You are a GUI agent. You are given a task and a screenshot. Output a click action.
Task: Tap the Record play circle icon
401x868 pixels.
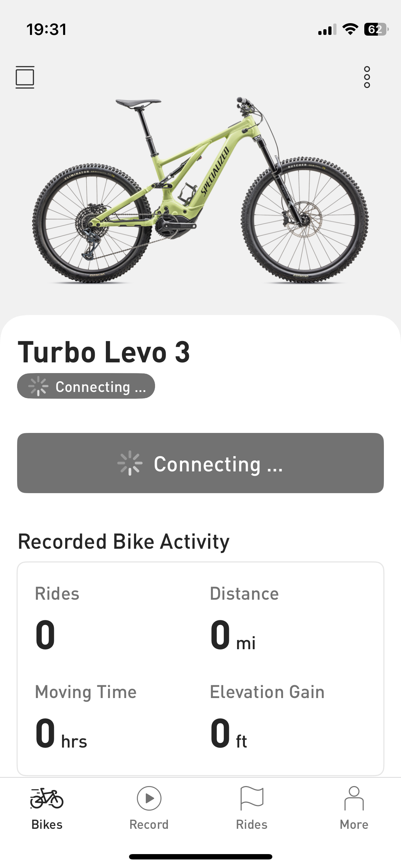[x=149, y=798]
